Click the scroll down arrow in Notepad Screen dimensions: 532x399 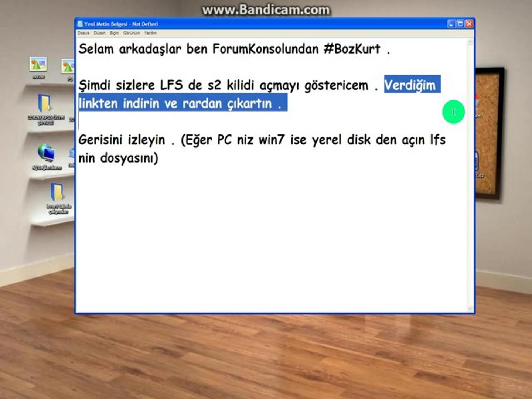[470, 308]
